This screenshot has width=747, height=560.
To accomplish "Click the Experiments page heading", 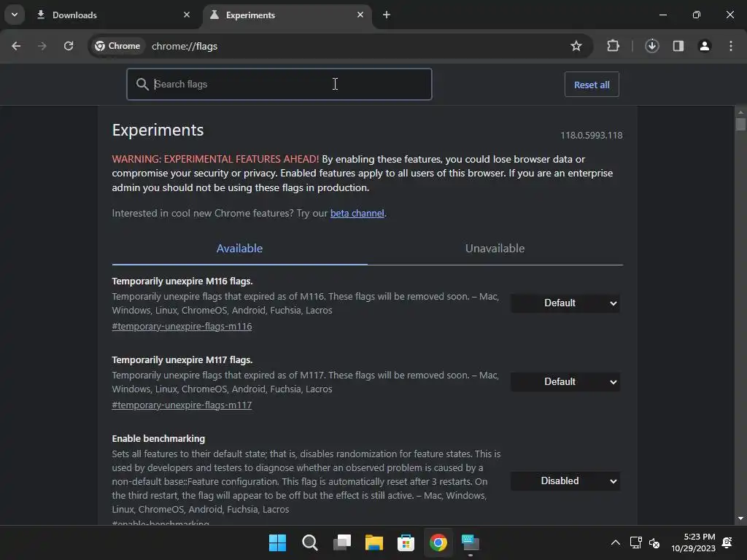I will tap(158, 130).
